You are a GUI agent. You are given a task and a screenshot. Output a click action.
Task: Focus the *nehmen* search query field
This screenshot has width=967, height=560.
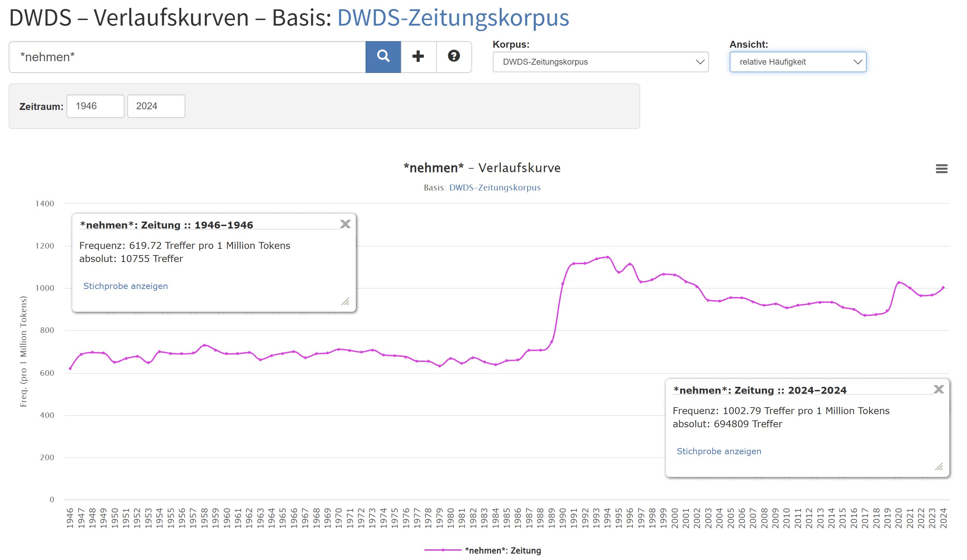pos(187,57)
